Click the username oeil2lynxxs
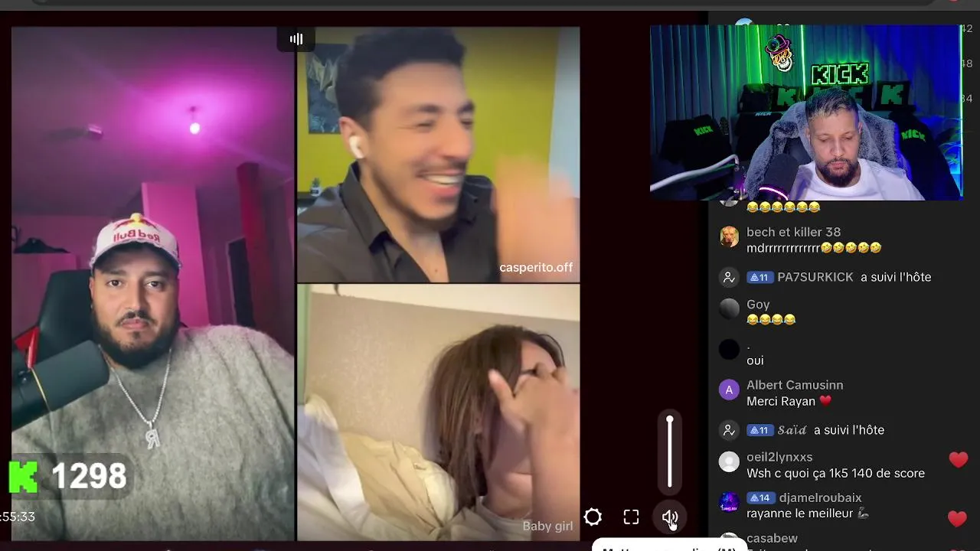Viewport: 980px width, 551px height. [x=779, y=457]
